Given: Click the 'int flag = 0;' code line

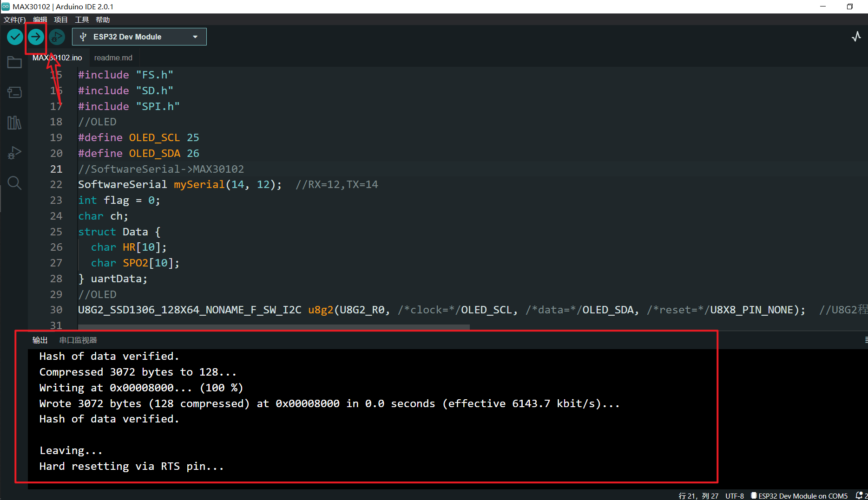Looking at the screenshot, I should [x=119, y=200].
